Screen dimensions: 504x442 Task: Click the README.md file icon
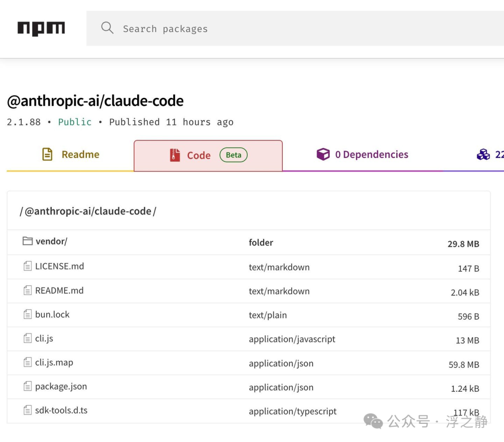coord(28,290)
